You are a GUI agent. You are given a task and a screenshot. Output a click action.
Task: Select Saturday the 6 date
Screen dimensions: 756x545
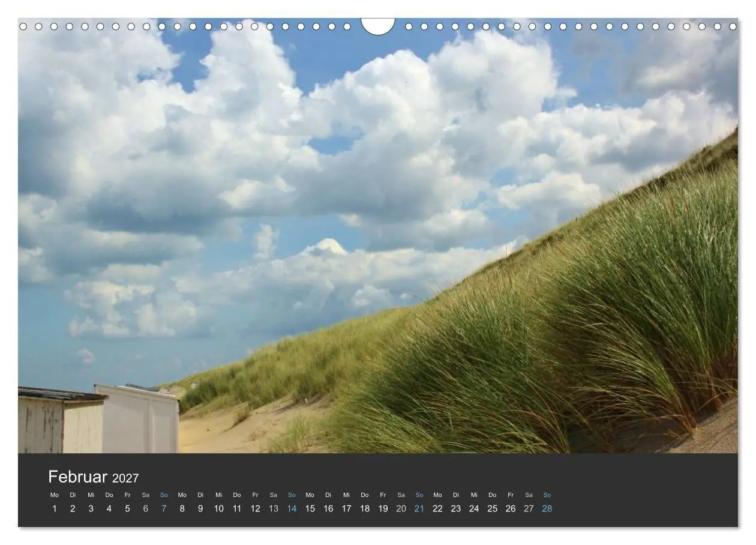coord(146,508)
